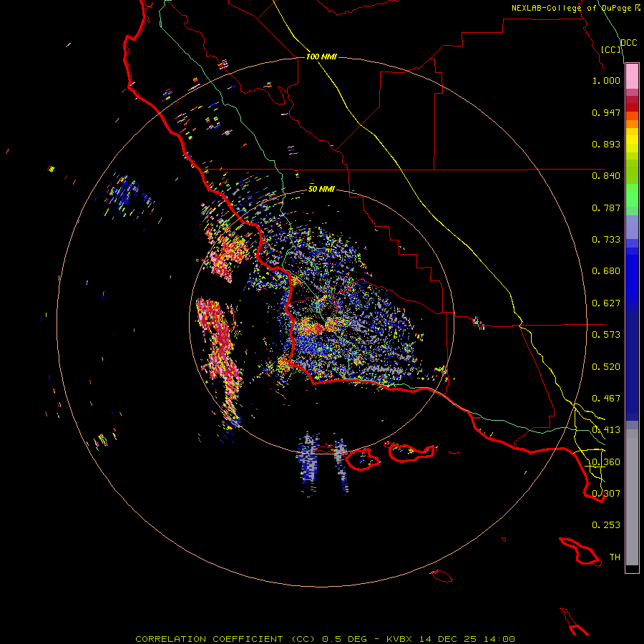Click the 0.627 legend value
Viewport: 644px width, 644px height.
tap(606, 303)
